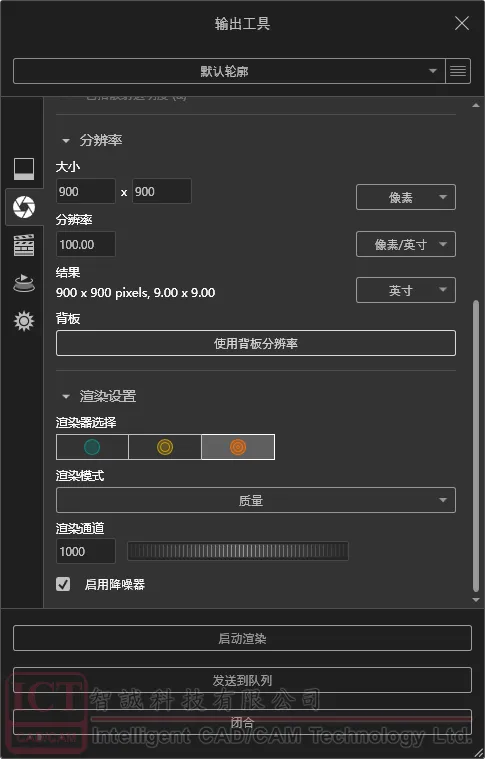Collapse the 分辨率 section
Screen dimensions: 485x759
coord(66,141)
